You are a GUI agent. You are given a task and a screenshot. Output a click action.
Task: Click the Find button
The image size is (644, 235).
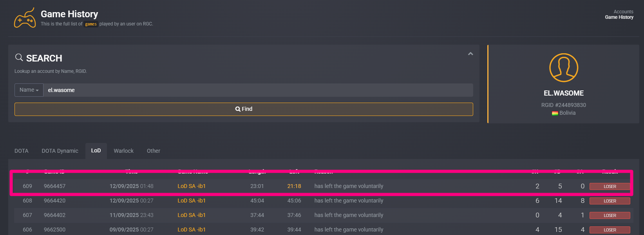pos(244,109)
